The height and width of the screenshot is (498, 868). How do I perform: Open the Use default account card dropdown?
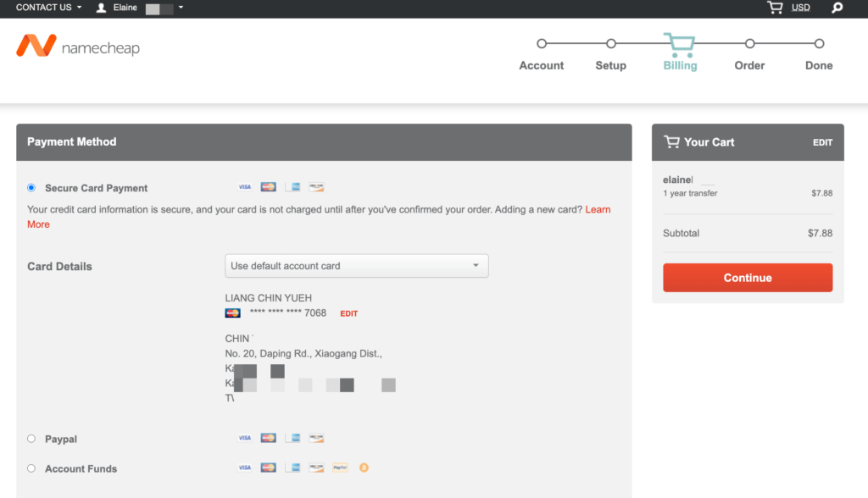[x=357, y=266]
